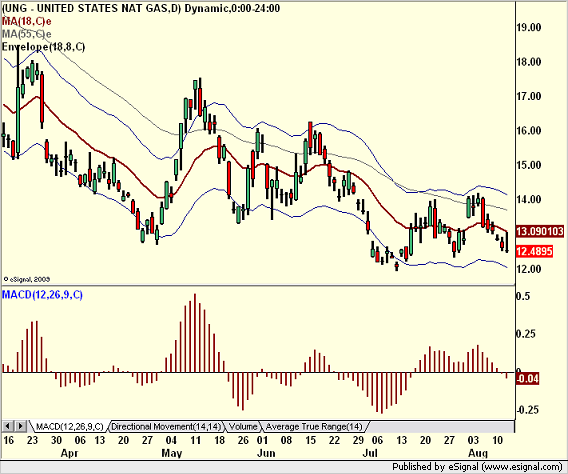The width and height of the screenshot is (568, 474).
Task: Click the right tab scroll arrow
Action: 20,426
